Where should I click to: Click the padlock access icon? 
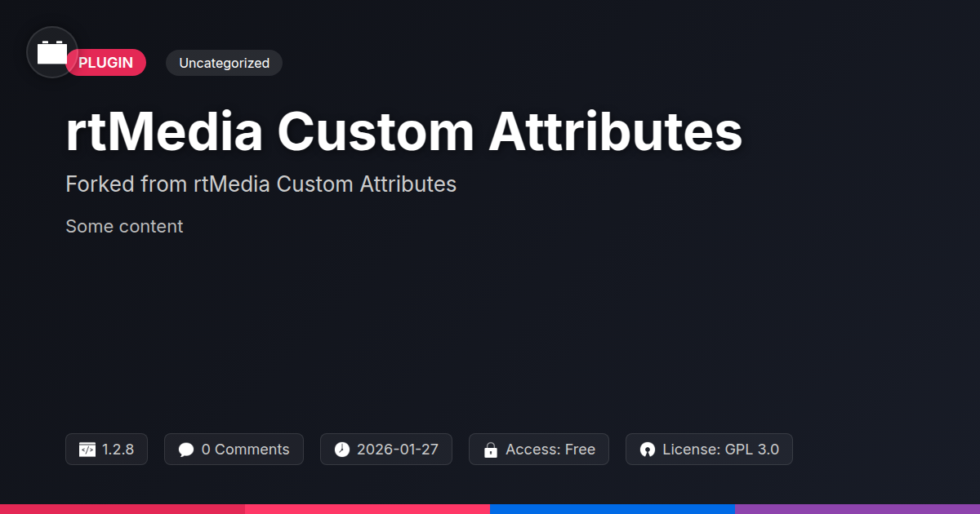point(491,450)
